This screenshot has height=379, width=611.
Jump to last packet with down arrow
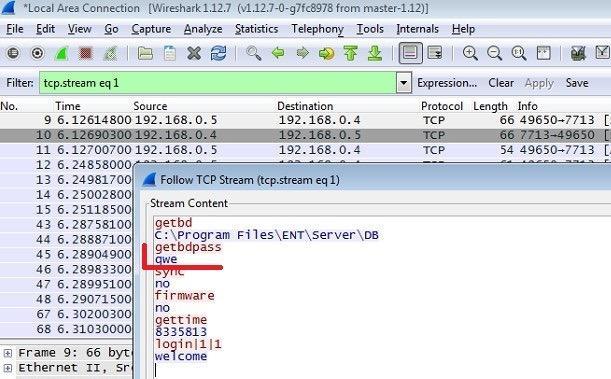(374, 53)
